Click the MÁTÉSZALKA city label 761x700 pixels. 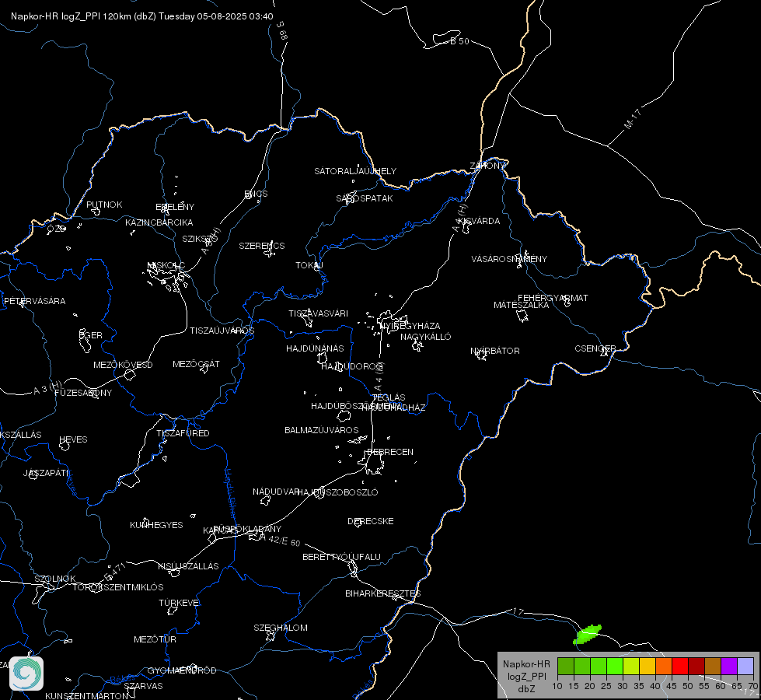[x=522, y=305]
